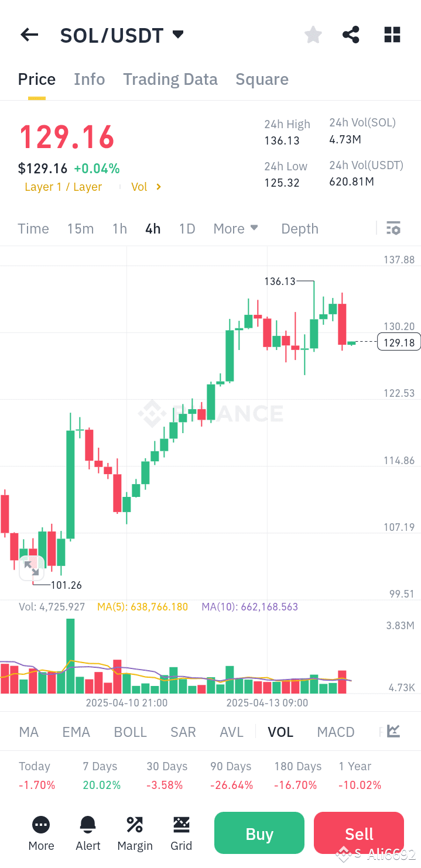This screenshot has height=868, width=421.
Task: Tap the chart expand icon
Action: pyautogui.click(x=32, y=568)
